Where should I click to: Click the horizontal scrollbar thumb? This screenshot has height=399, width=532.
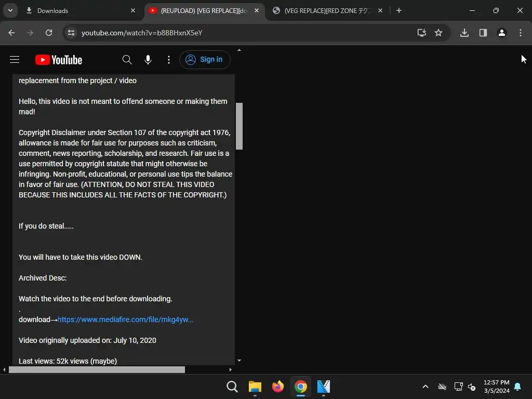tap(97, 369)
